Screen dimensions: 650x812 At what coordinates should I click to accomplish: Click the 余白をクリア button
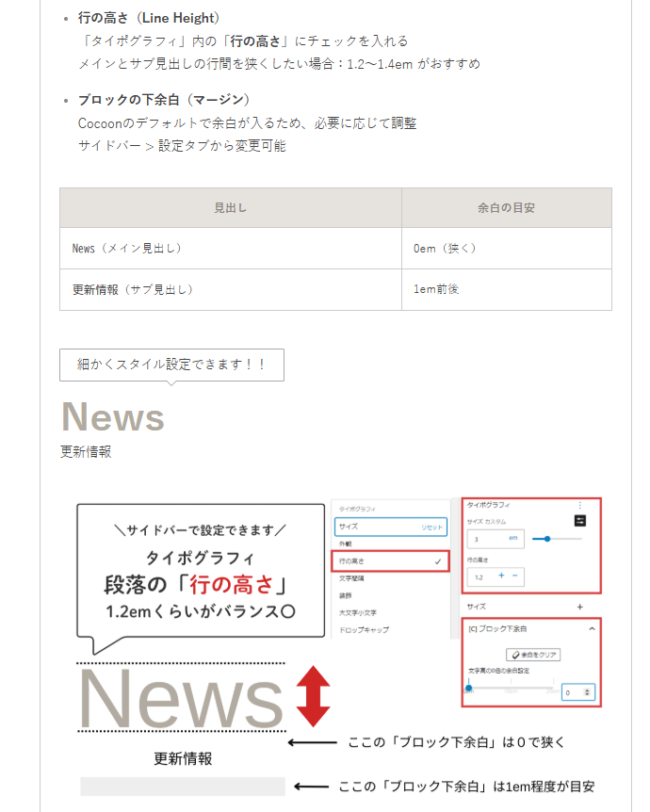click(x=533, y=655)
